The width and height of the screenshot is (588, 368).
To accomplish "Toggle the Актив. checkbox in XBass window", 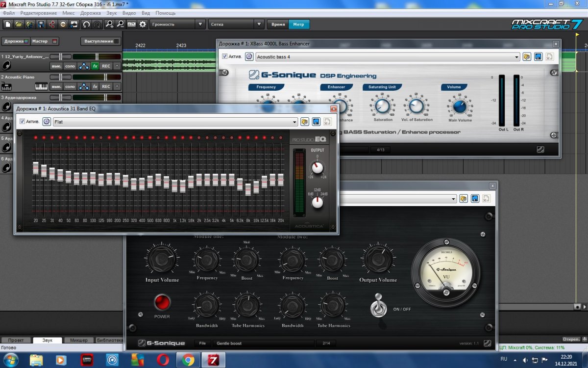I will (224, 56).
